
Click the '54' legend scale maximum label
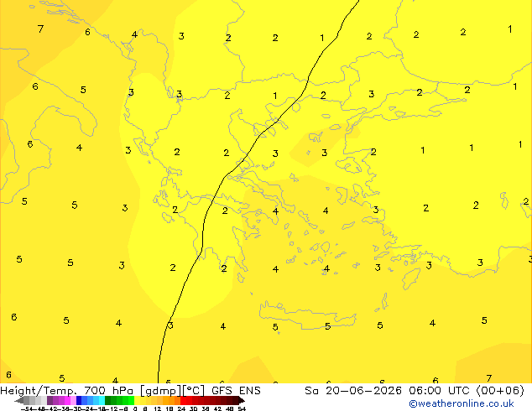(242, 408)
